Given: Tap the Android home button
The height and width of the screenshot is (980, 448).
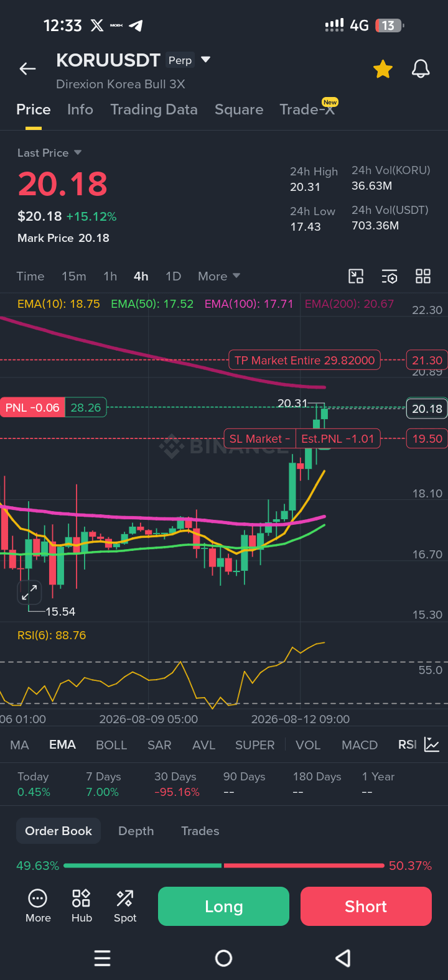Looking at the screenshot, I should point(224,958).
